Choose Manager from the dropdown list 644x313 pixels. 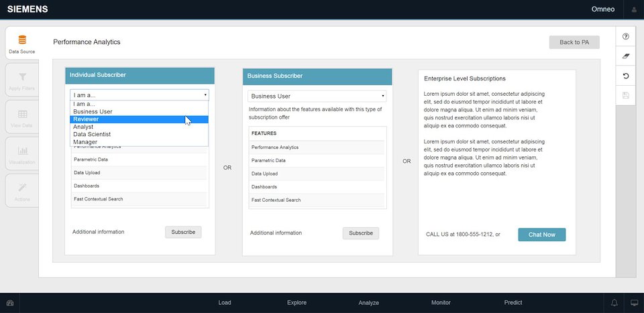point(140,142)
